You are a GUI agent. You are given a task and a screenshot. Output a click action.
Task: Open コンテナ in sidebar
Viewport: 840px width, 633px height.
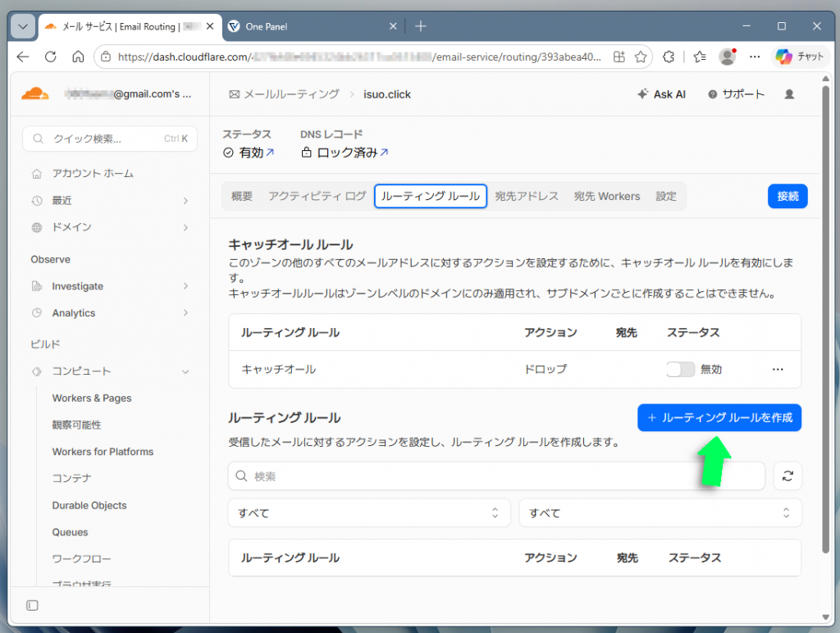point(71,478)
